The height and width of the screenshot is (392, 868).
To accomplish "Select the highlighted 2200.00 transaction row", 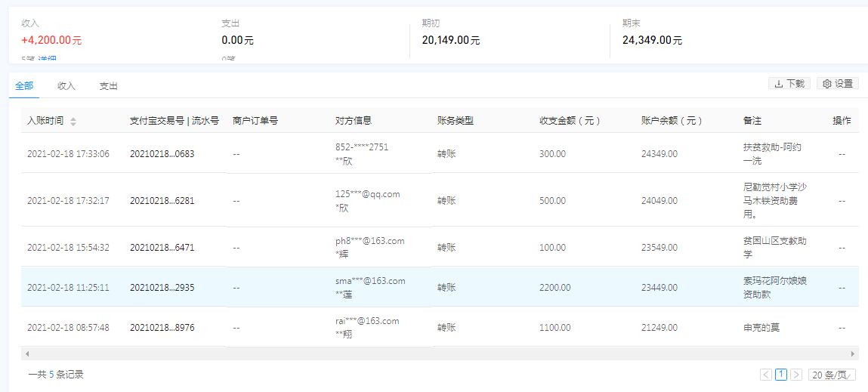I will pos(438,287).
